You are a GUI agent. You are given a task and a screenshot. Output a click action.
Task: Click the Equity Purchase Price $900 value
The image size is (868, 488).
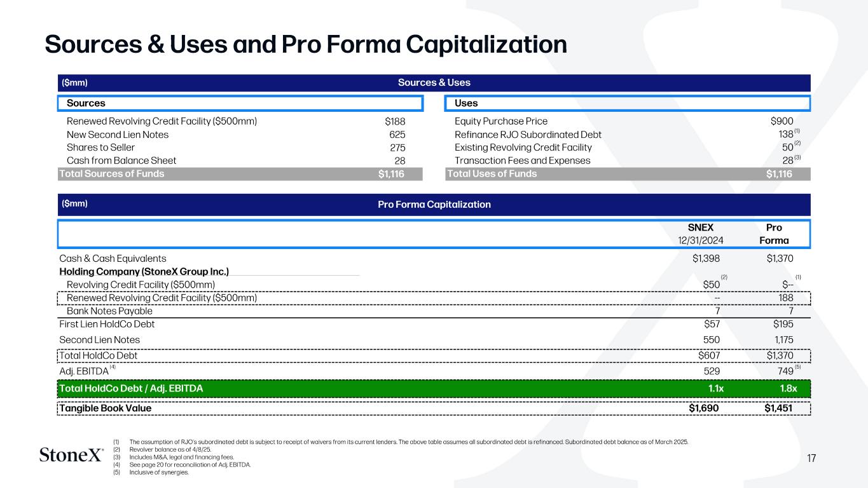point(782,121)
